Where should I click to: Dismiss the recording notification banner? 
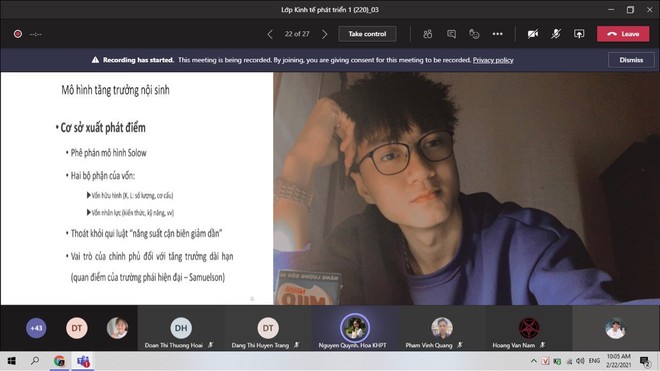[x=631, y=60]
